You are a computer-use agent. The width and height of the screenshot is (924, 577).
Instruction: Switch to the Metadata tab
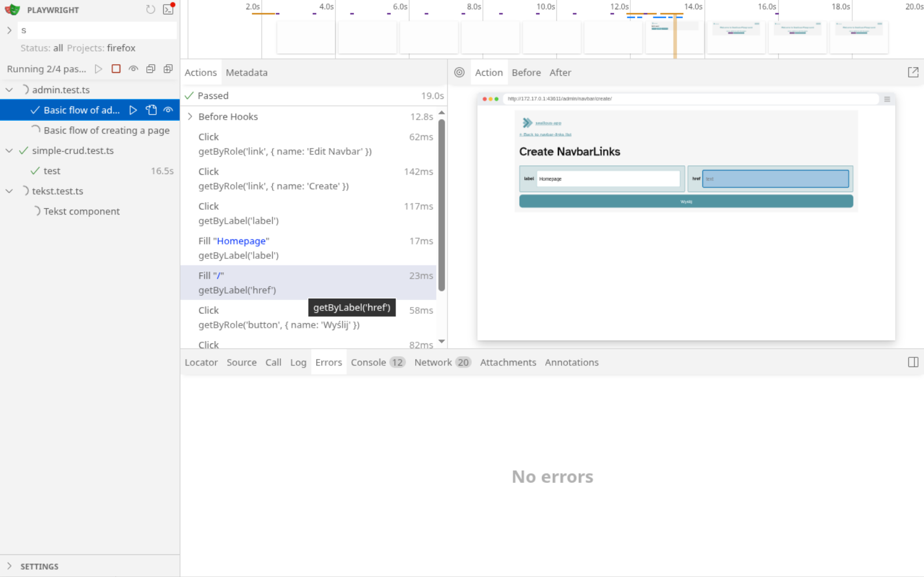click(x=246, y=72)
